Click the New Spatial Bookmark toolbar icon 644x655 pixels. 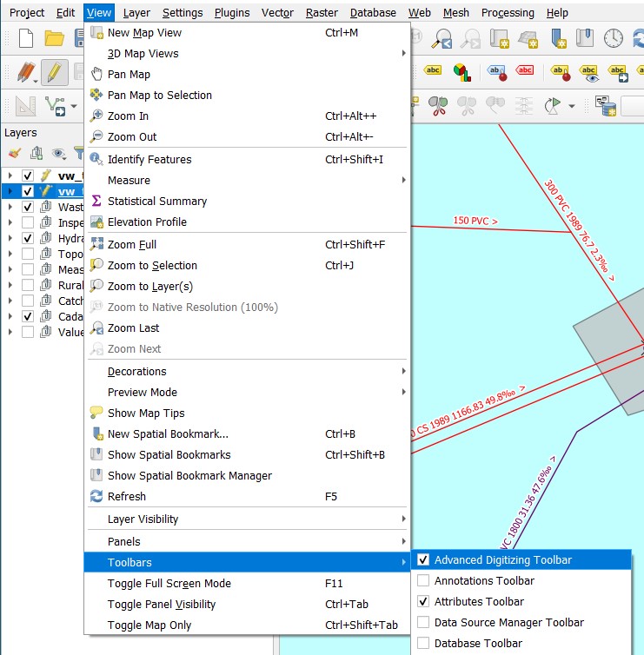(558, 38)
